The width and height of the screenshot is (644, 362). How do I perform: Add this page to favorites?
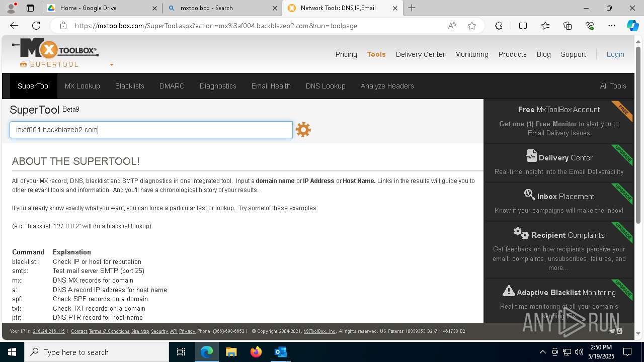(472, 26)
